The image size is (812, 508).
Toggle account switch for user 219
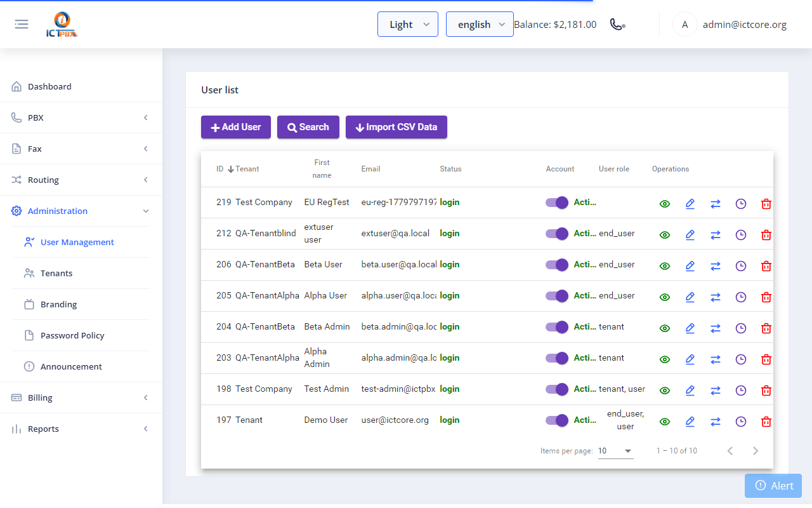pyautogui.click(x=557, y=203)
